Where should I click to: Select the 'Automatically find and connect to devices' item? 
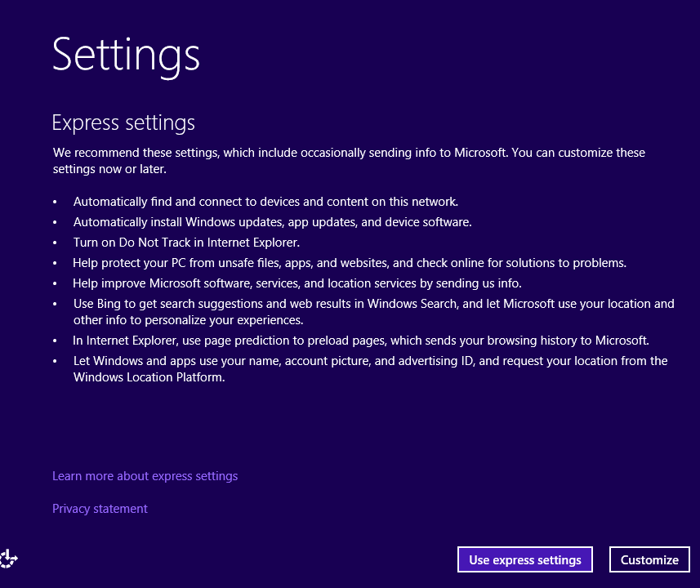pyautogui.click(x=265, y=201)
